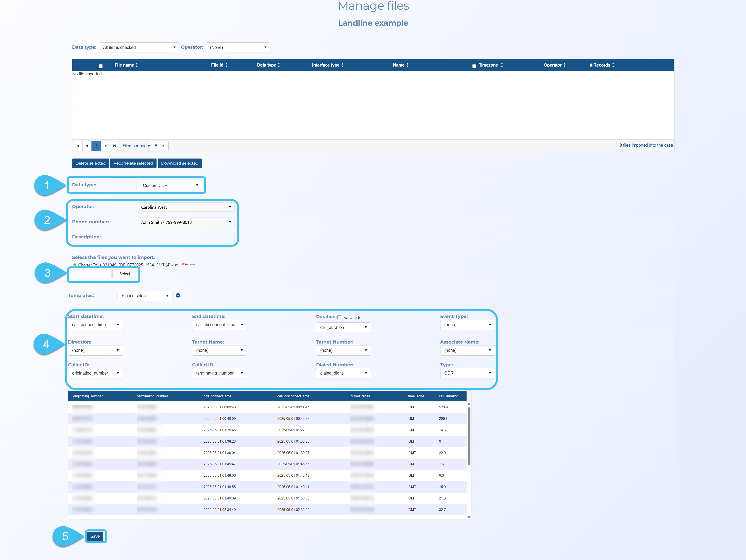
Task: Open the Templates Please select dropdown
Action: [145, 296]
